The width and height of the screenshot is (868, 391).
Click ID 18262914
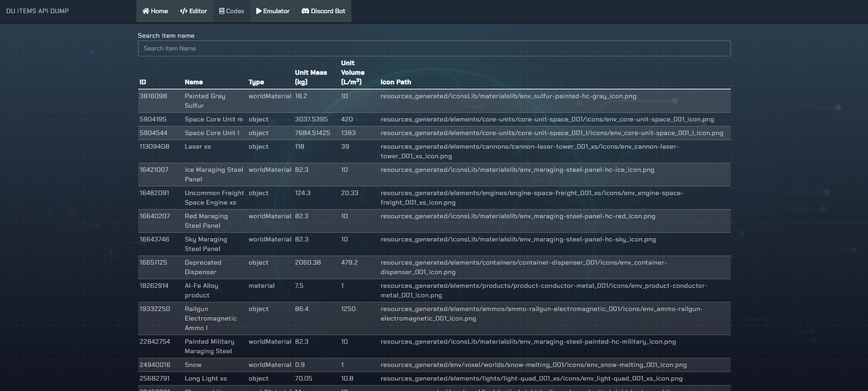coord(154,286)
